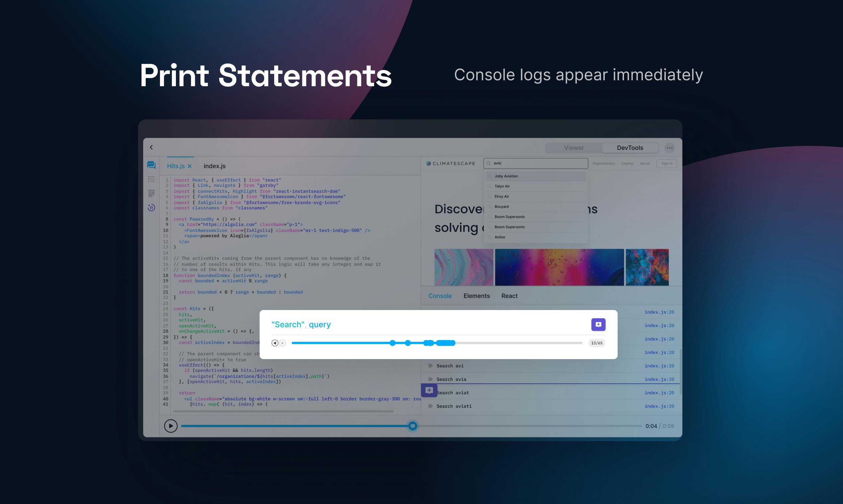Open the Organizations nav link

coord(603,163)
